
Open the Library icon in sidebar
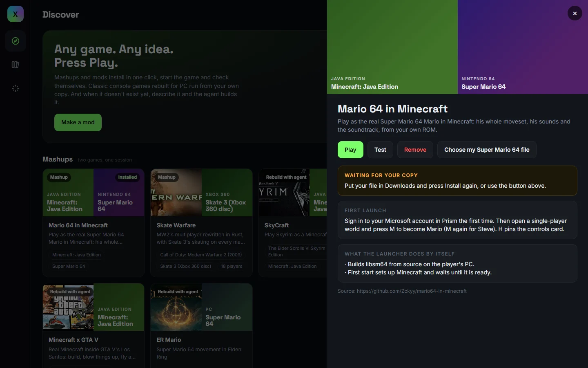tap(16, 65)
